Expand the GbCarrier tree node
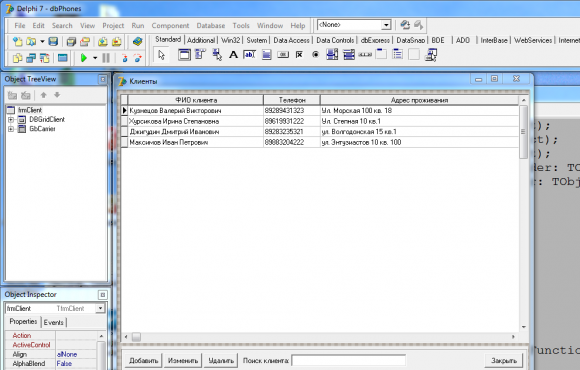 pos(11,129)
